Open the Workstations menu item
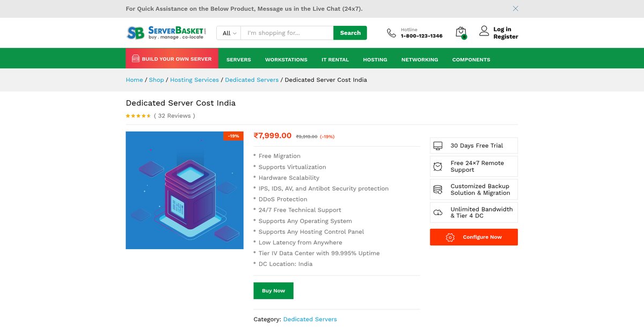644x333 pixels. pos(286,60)
